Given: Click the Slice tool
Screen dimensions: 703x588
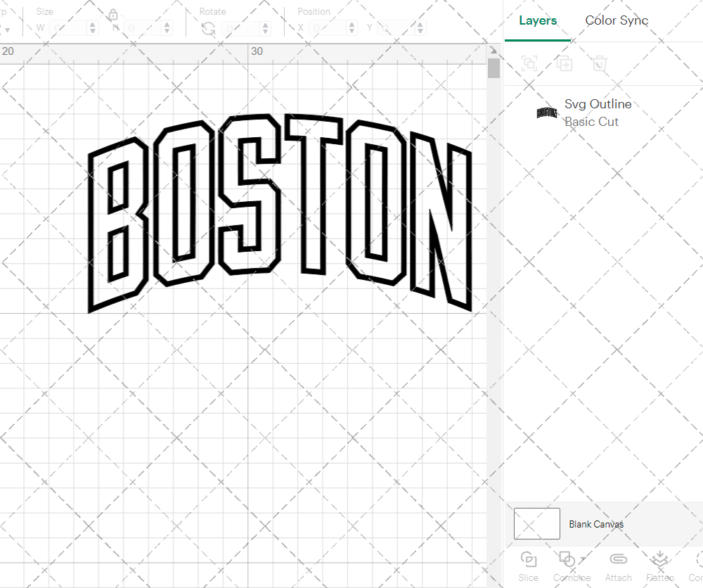Looking at the screenshot, I should coord(528,567).
